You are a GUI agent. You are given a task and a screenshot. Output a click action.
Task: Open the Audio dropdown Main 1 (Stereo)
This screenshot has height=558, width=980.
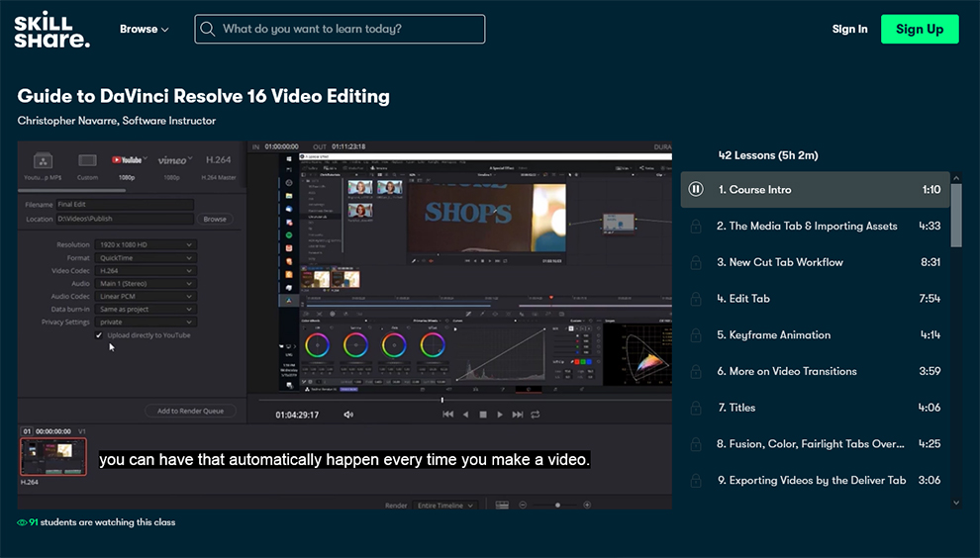click(x=145, y=284)
